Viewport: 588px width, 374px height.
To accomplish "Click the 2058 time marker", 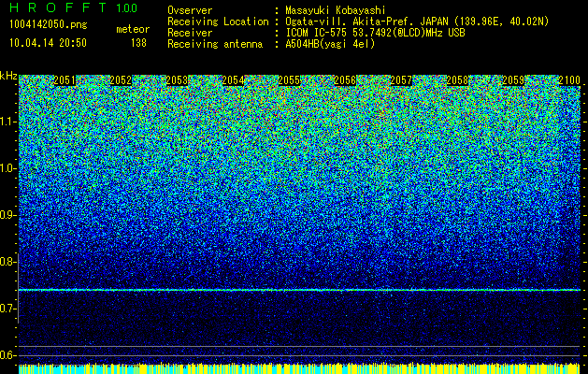I will 457,80.
